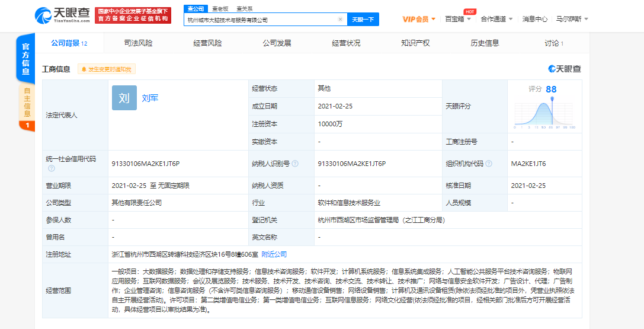Select the 查老板 search mode tab
The width and height of the screenshot is (644, 329).
(219, 9)
